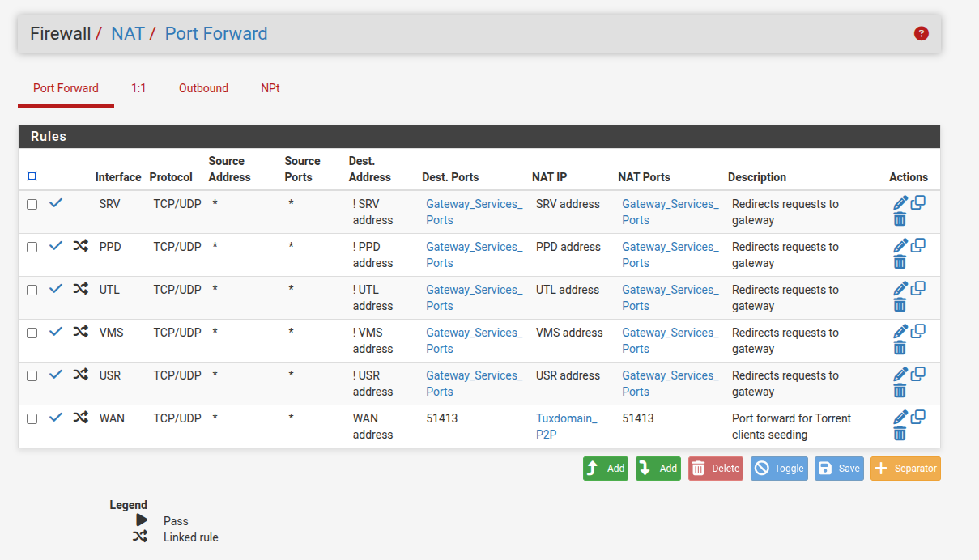Click the linked rule icon for PPD
979x560 pixels.
(80, 246)
